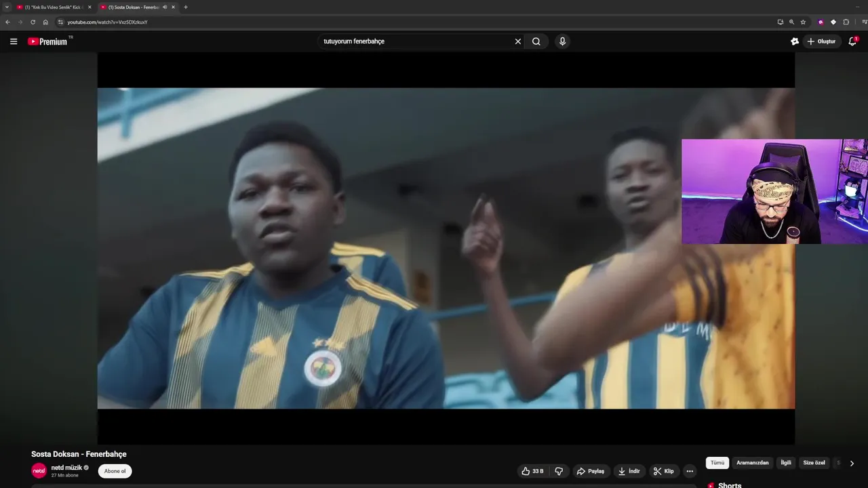Download the video with İndir
The height and width of the screenshot is (488, 868).
tap(629, 471)
